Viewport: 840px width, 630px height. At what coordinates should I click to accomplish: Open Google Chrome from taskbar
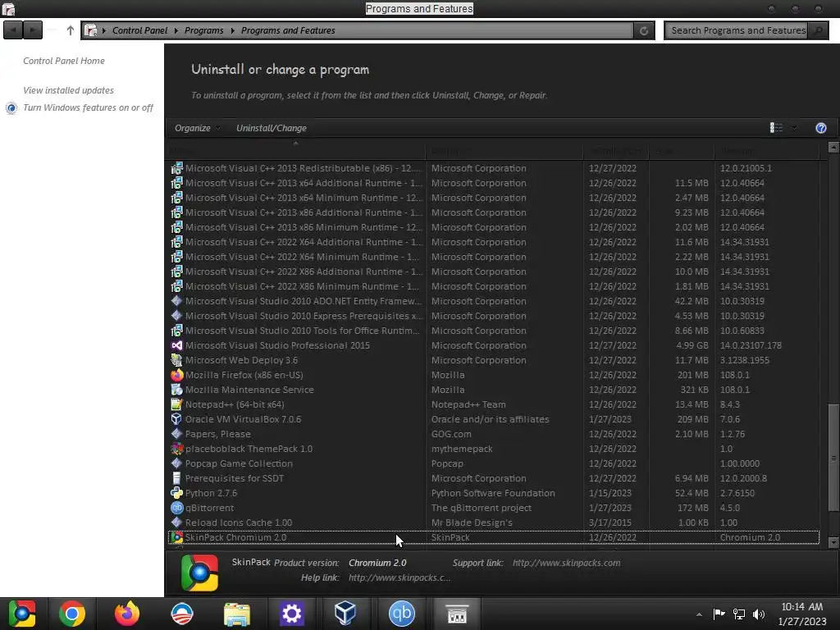[72, 614]
